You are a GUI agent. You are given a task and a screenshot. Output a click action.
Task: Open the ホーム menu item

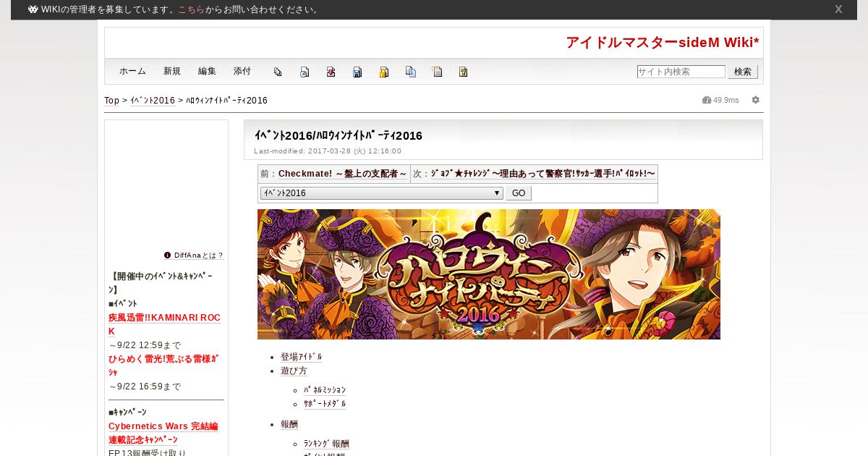[132, 72]
